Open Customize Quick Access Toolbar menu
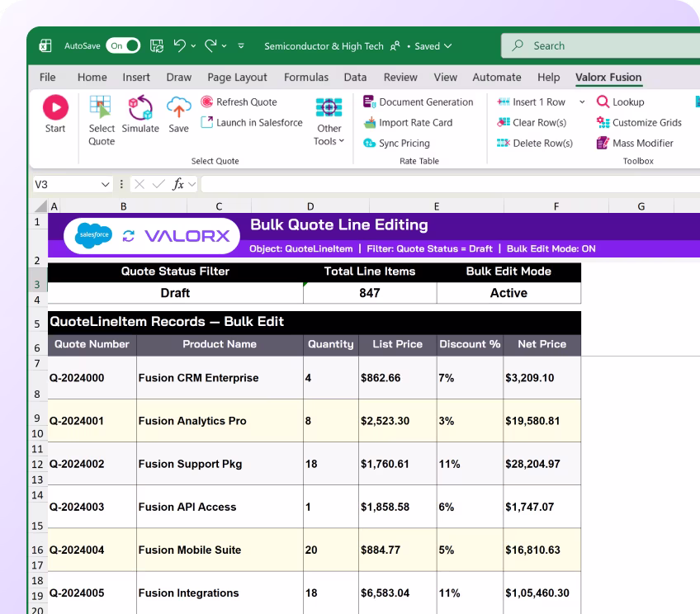 point(241,46)
